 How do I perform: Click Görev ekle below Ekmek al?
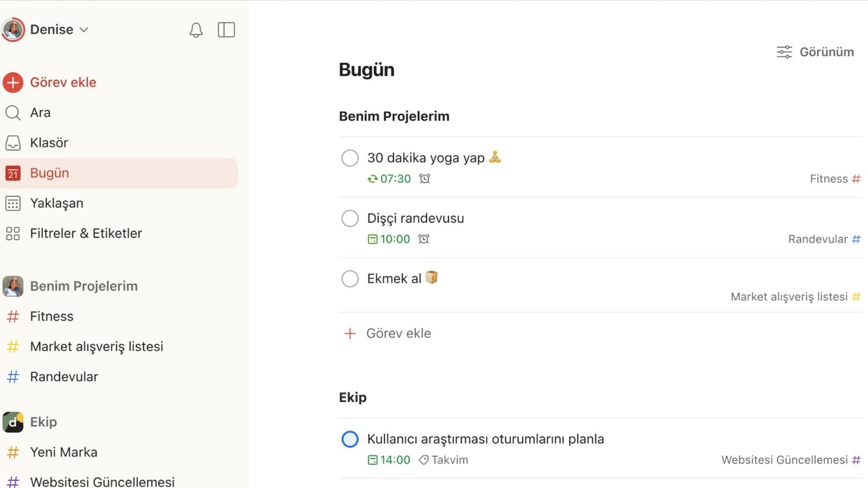click(398, 333)
